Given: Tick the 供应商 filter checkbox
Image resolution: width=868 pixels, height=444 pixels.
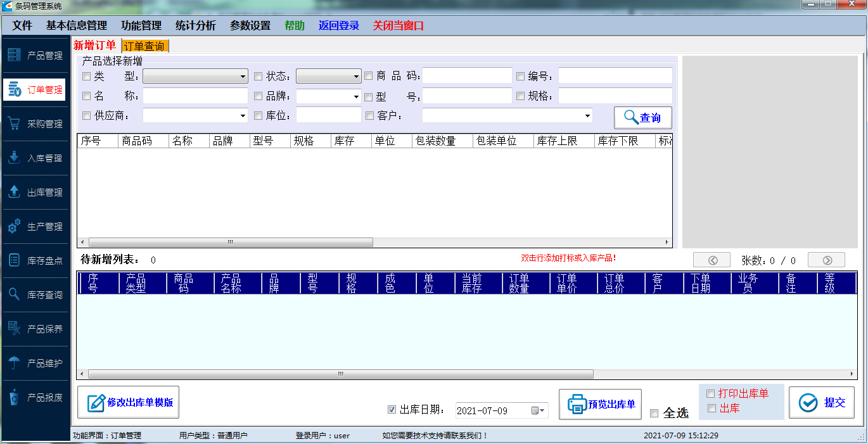Looking at the screenshot, I should (87, 116).
